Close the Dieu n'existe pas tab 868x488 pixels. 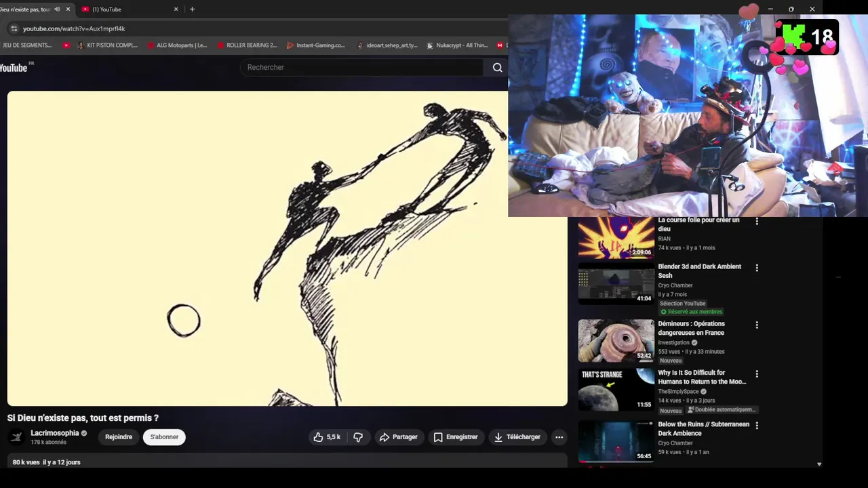[x=68, y=9]
